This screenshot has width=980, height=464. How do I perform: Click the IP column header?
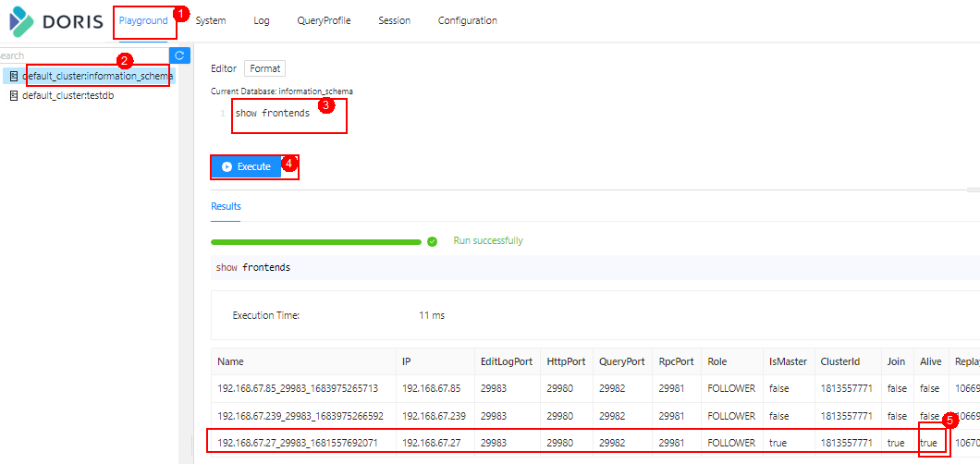tap(435, 361)
